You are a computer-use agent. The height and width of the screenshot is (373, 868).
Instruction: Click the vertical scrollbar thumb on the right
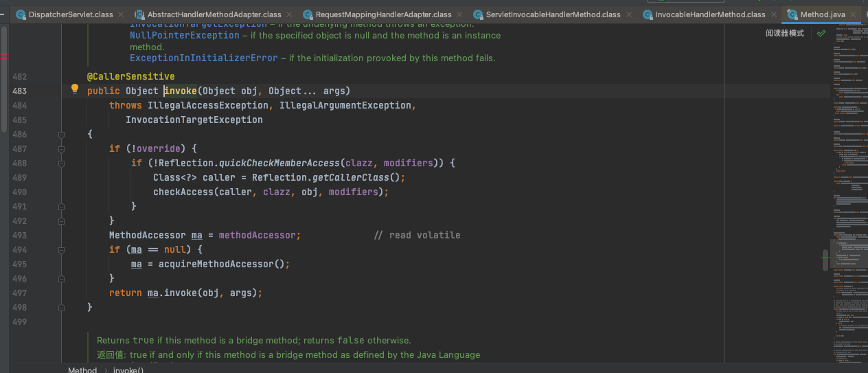coord(826,260)
